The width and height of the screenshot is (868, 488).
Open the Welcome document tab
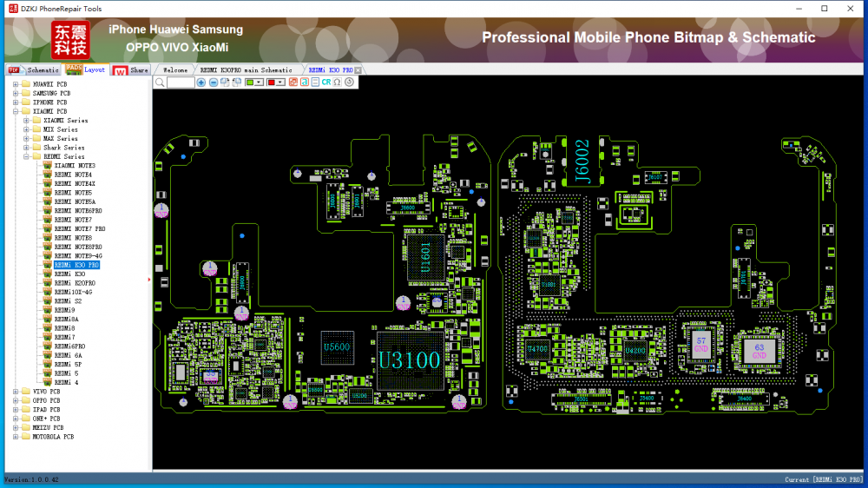[175, 69]
